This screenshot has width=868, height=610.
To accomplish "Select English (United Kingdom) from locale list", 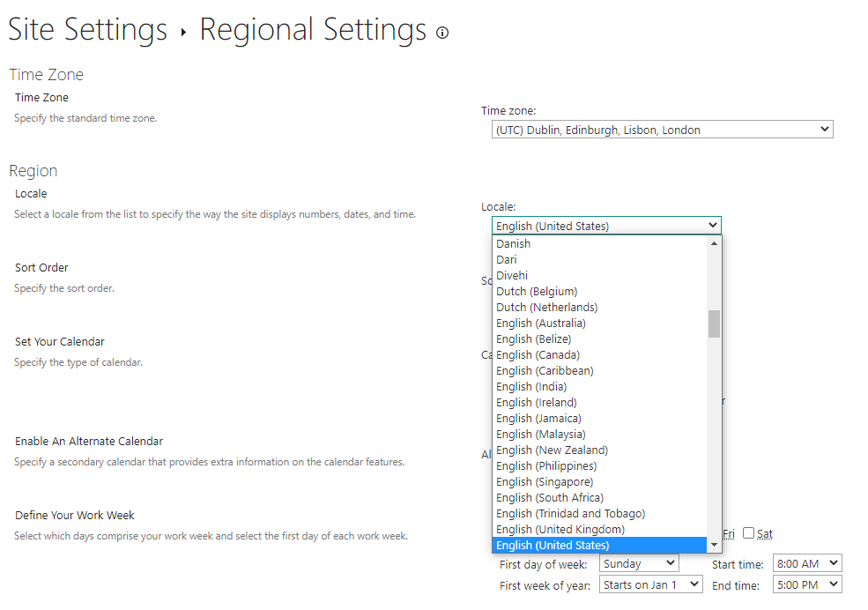I will click(x=560, y=529).
